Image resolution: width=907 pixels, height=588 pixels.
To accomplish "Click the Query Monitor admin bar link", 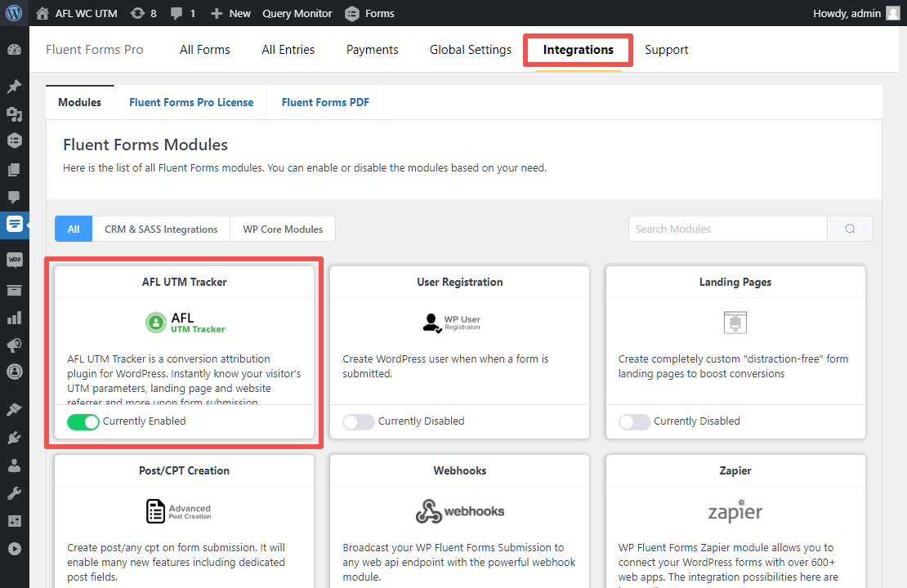I will click(297, 13).
